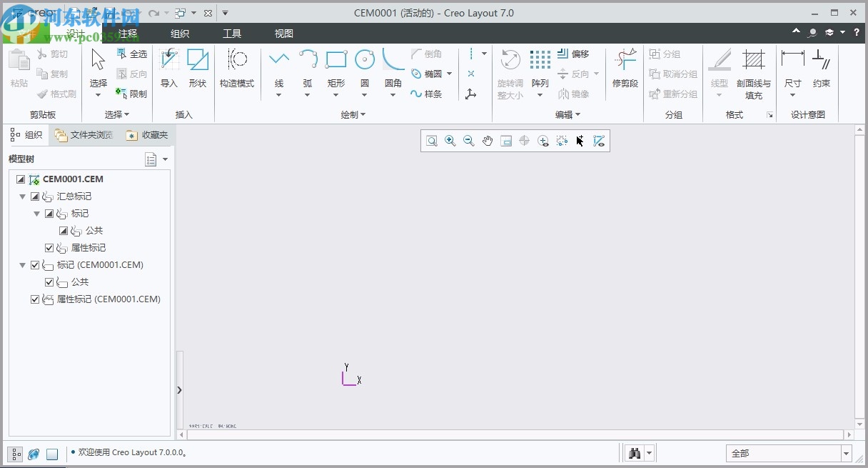Uncheck the 属性标记 (CEM0001.CEM) checkbox
Image resolution: width=868 pixels, height=468 pixels.
[34, 299]
